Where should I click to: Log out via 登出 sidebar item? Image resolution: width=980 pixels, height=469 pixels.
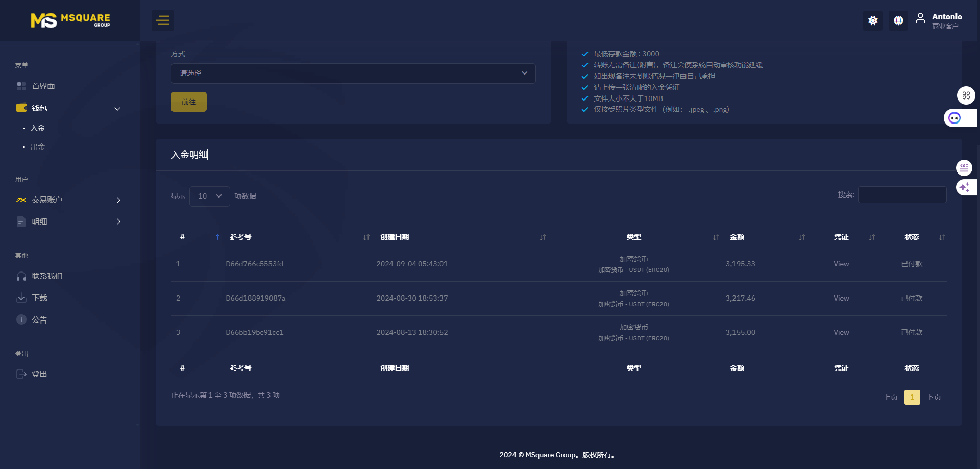pyautogui.click(x=39, y=374)
